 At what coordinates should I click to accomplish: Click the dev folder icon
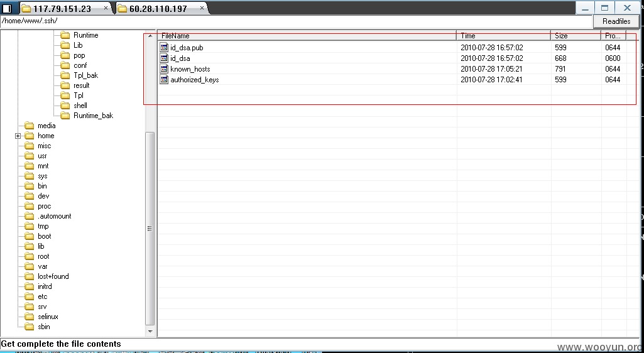[29, 196]
